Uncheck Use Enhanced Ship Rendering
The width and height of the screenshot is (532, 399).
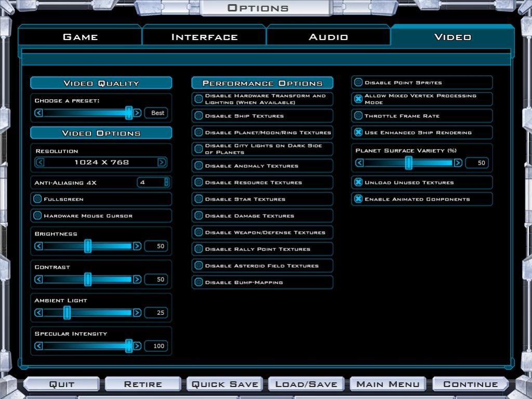click(358, 132)
